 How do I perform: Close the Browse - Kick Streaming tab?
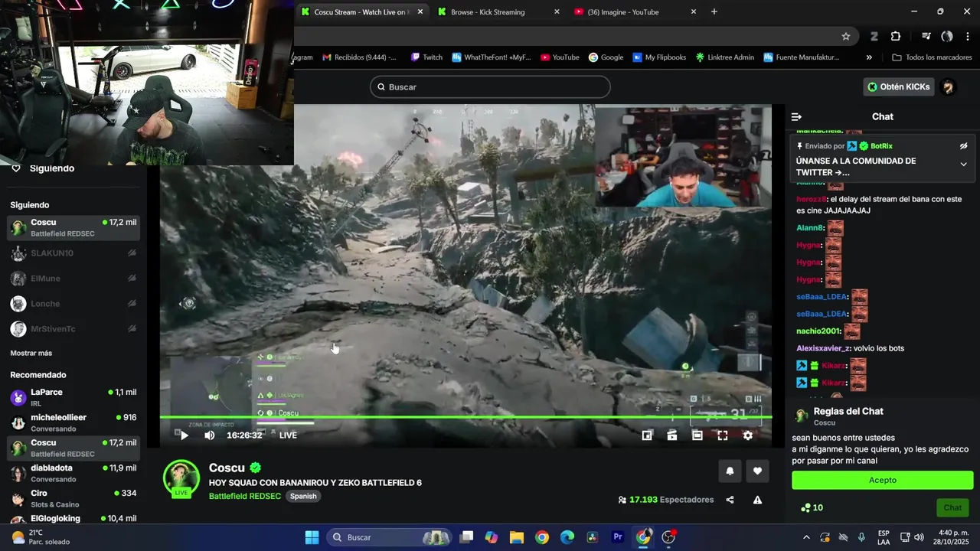pos(557,11)
